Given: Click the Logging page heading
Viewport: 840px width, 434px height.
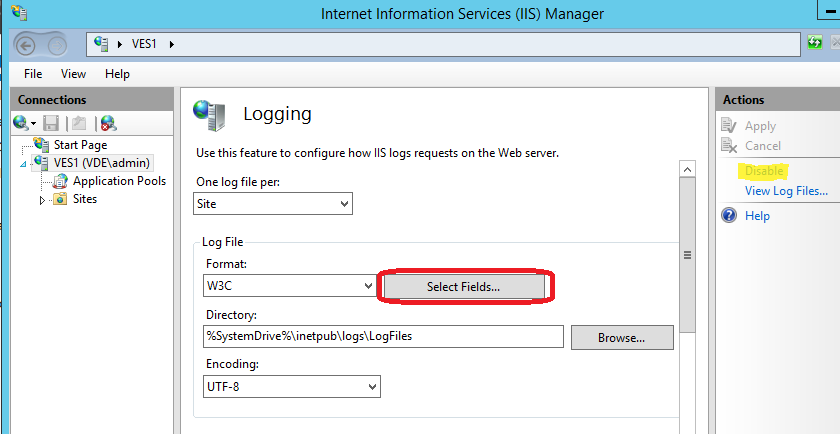Looking at the screenshot, I should point(277,114).
